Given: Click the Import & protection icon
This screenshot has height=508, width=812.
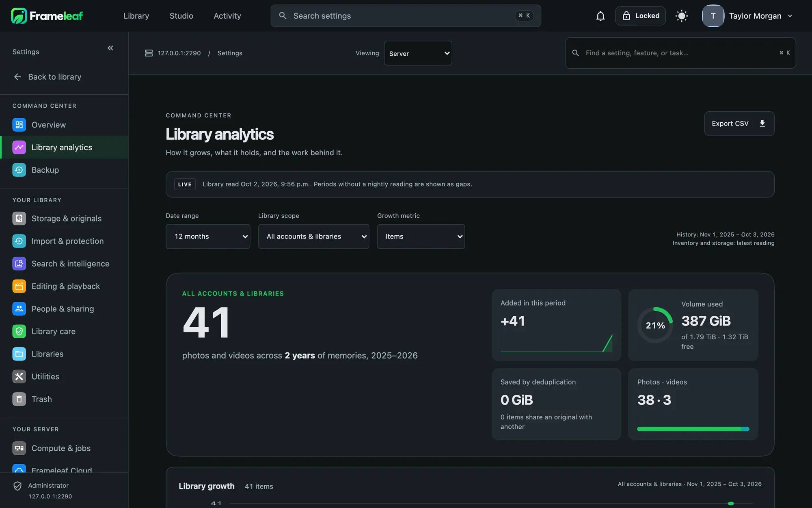Looking at the screenshot, I should tap(19, 241).
